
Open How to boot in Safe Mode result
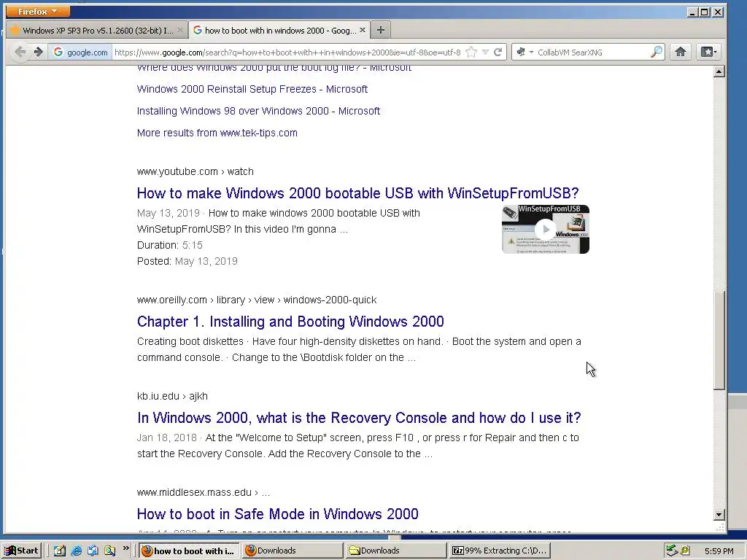pos(277,514)
